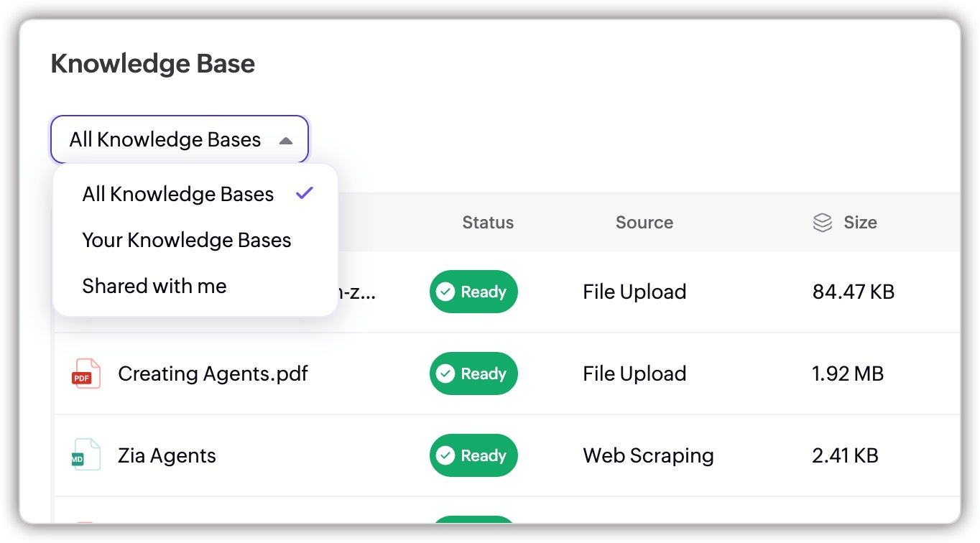Click the checkmark icon in first Ready badge
Screen dimensions: 980x543
(445, 292)
